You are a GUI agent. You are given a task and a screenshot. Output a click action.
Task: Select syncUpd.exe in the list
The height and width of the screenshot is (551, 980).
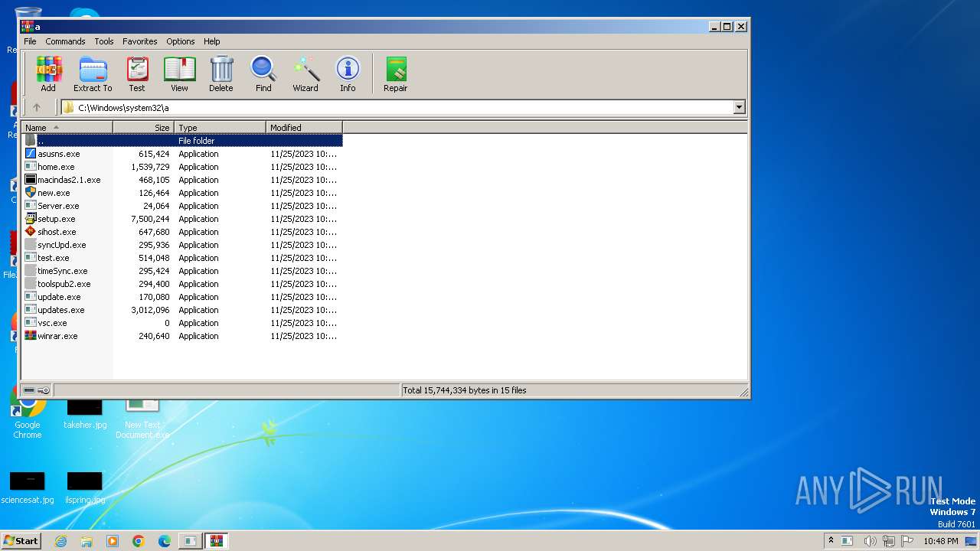coord(61,245)
